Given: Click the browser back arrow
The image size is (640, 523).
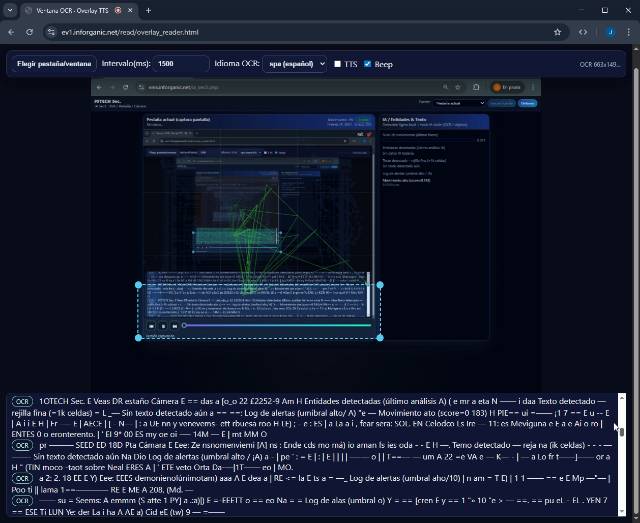Looking at the screenshot, I should pos(11,32).
